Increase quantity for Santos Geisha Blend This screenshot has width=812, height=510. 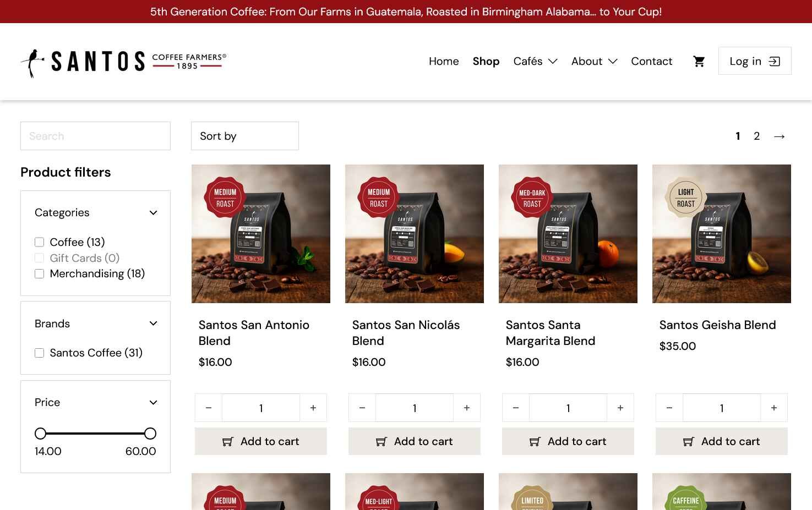coord(773,408)
